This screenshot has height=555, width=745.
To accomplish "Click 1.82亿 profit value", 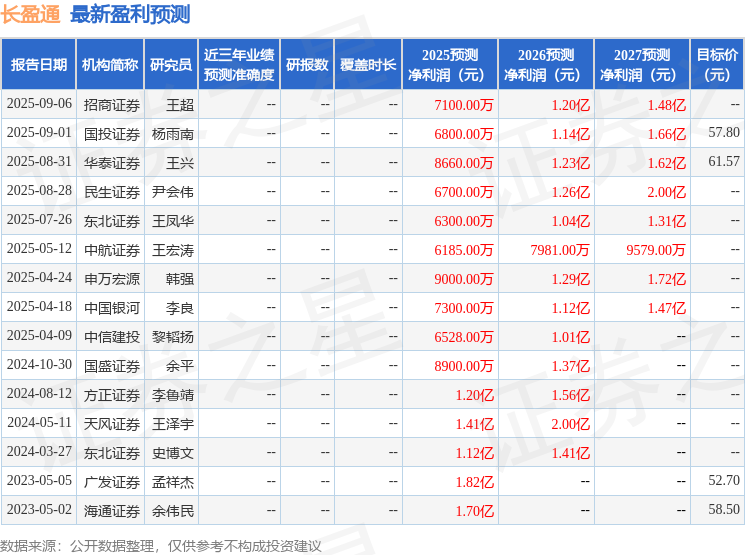I will point(475,482).
